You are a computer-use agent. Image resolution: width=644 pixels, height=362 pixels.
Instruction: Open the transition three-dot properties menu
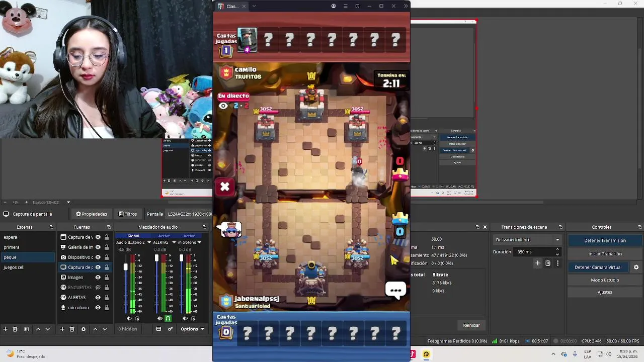(557, 263)
